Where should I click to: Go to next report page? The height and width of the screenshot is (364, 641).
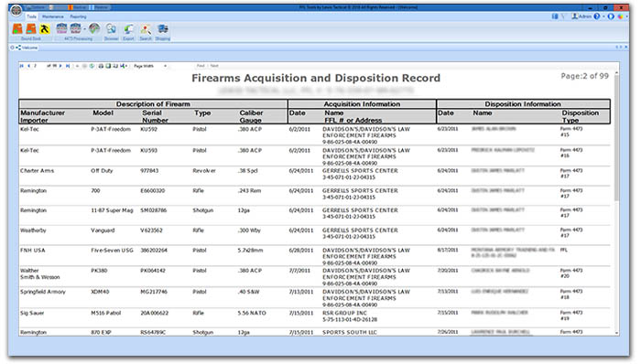[60, 66]
